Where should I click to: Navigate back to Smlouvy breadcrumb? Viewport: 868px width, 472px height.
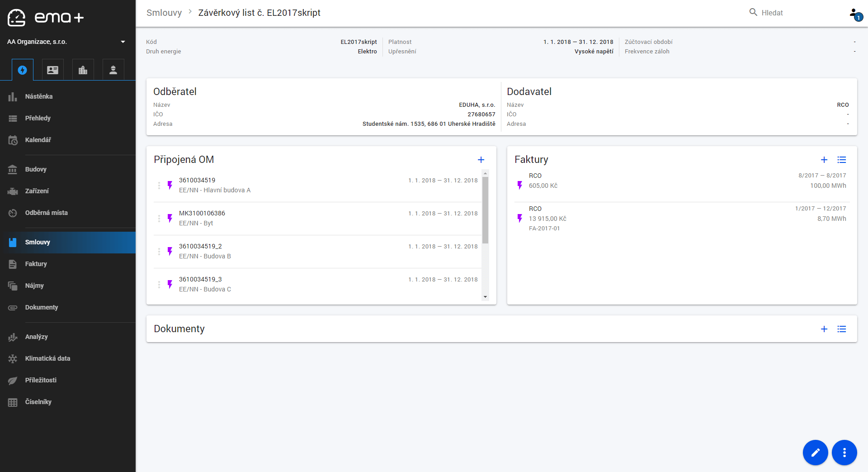click(164, 13)
